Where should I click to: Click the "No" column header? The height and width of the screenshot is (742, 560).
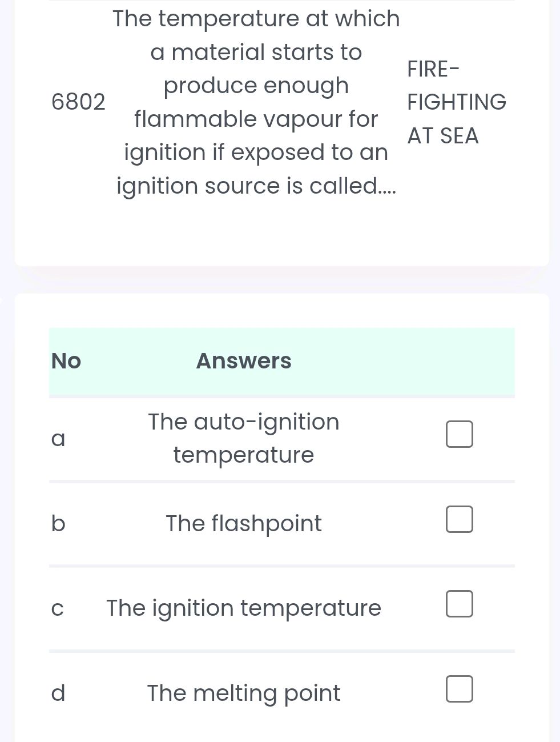(66, 361)
